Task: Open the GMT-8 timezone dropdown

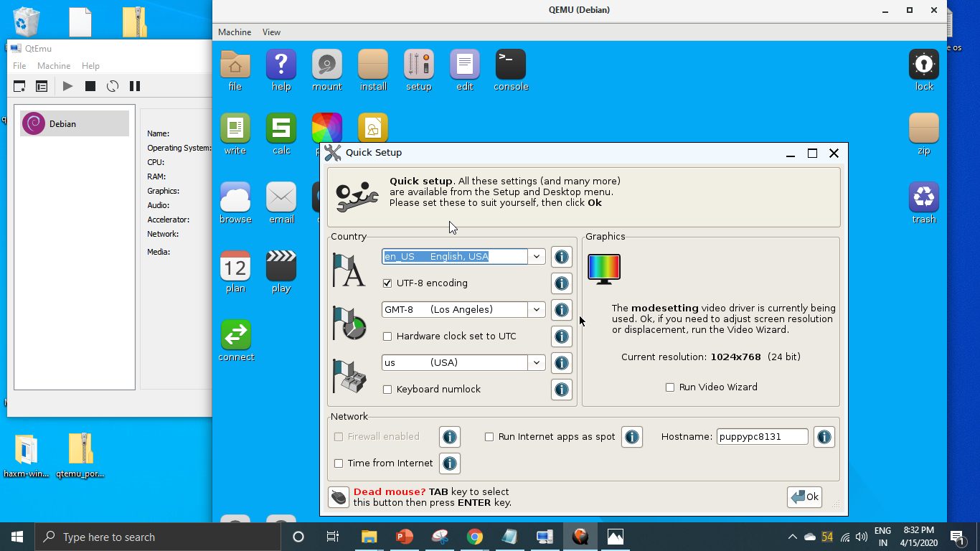Action: (x=536, y=309)
